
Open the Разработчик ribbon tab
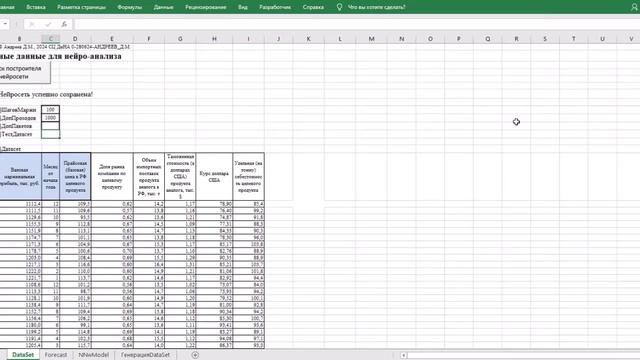pos(275,7)
